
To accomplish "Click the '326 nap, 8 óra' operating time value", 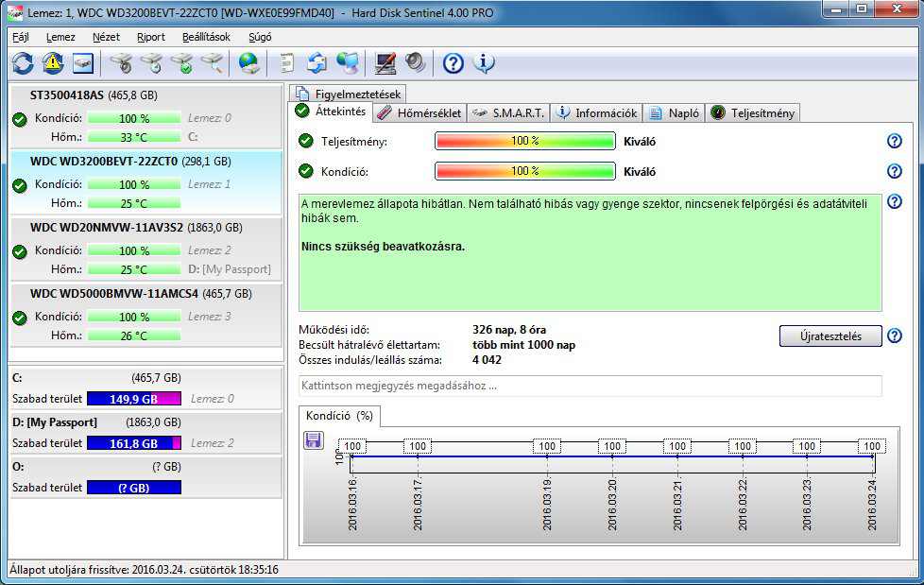I will pos(509,330).
